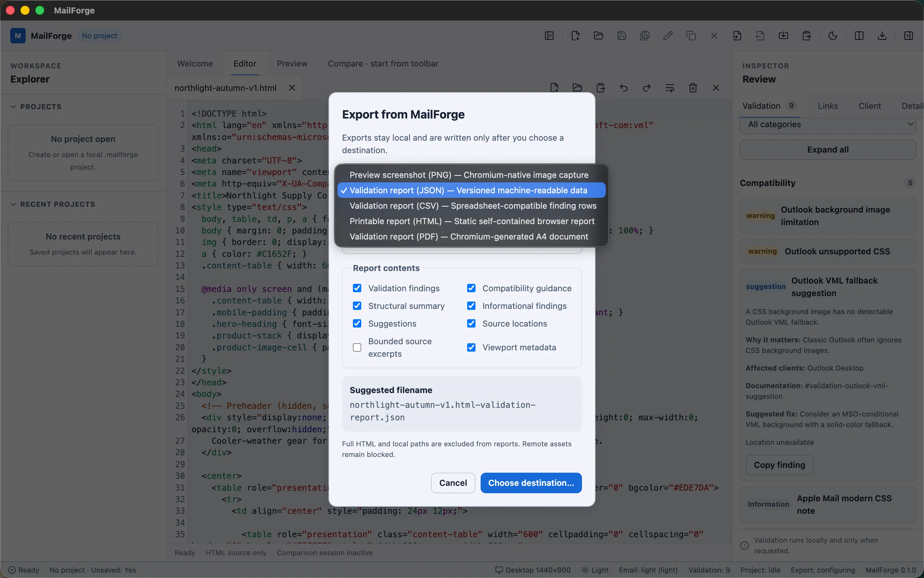
Task: Click the split-view columns icon
Action: coord(859,36)
